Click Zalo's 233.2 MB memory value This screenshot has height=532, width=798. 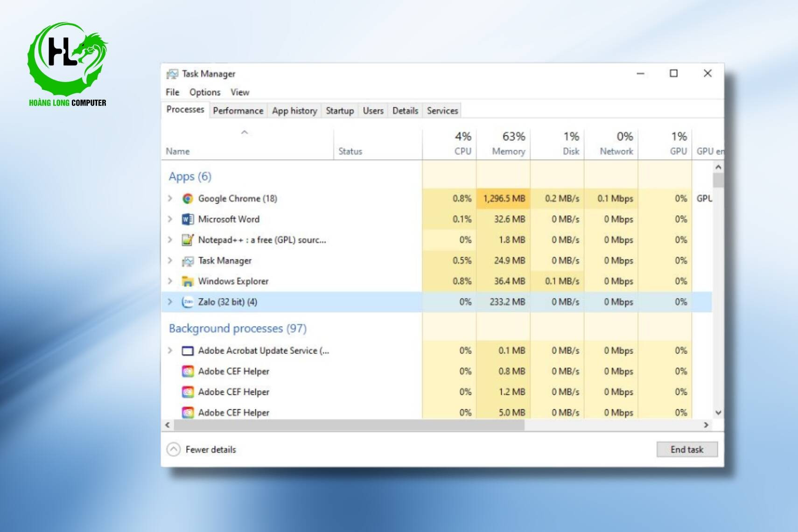pyautogui.click(x=507, y=302)
